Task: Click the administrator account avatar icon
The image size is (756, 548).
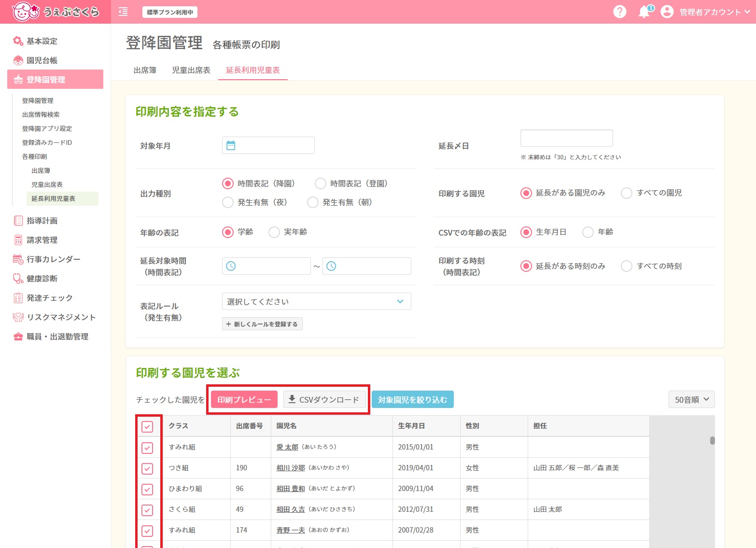Action: pos(667,12)
